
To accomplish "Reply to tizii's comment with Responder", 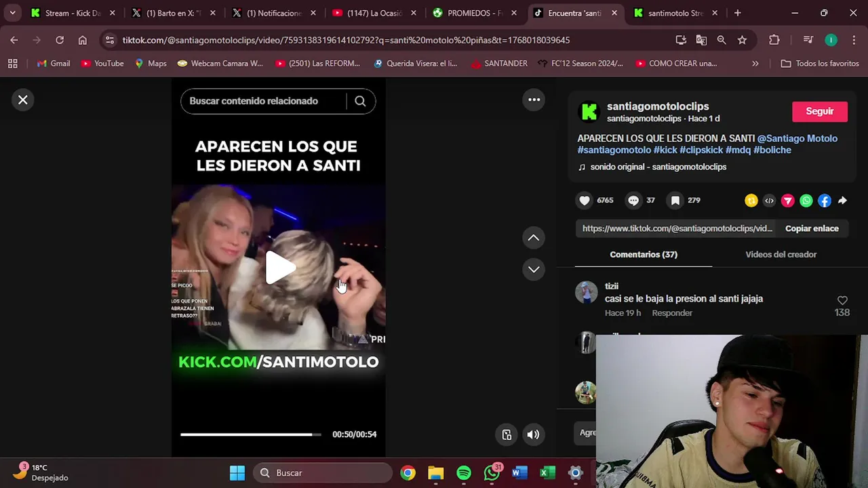I will coord(672,313).
